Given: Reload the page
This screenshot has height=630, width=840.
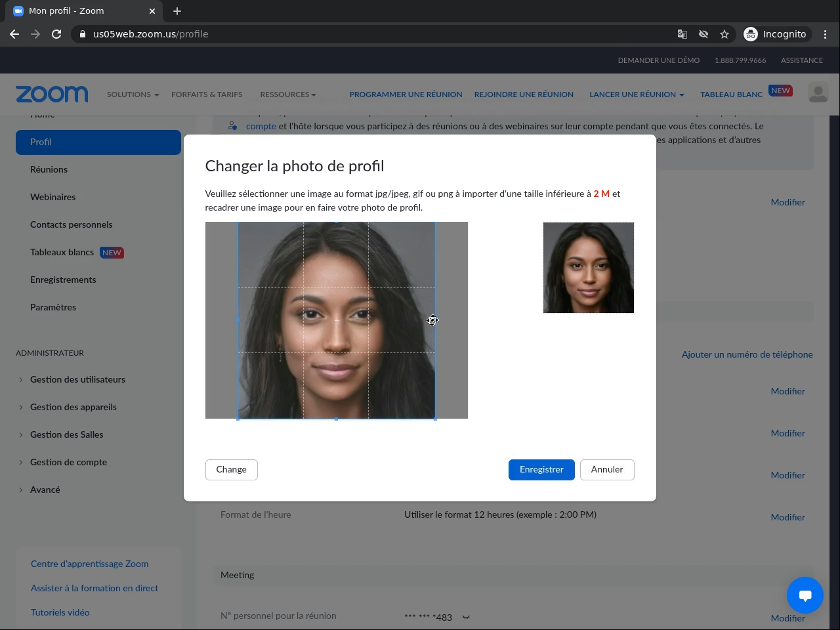Looking at the screenshot, I should (x=56, y=34).
